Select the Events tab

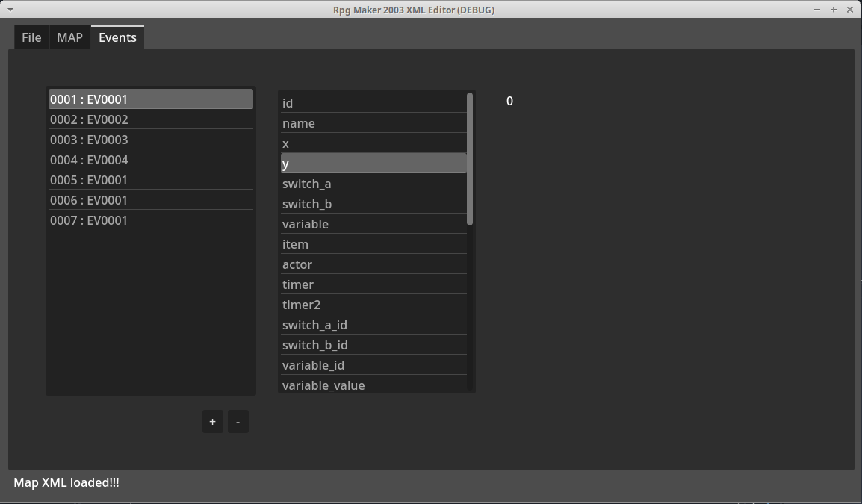point(117,37)
